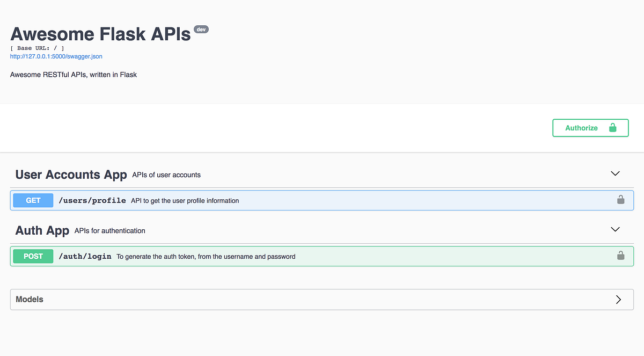Open the swagger.json link
Screen dimensions: 644x356
pyautogui.click(x=56, y=56)
